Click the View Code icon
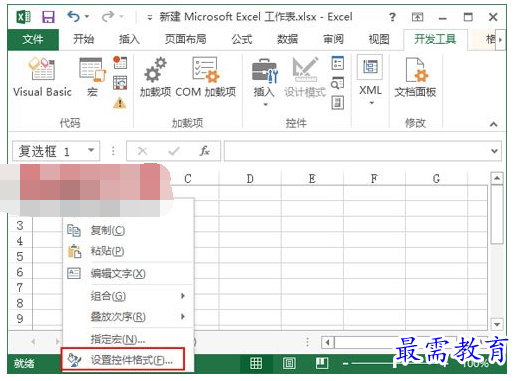The image size is (517, 381). tap(338, 83)
